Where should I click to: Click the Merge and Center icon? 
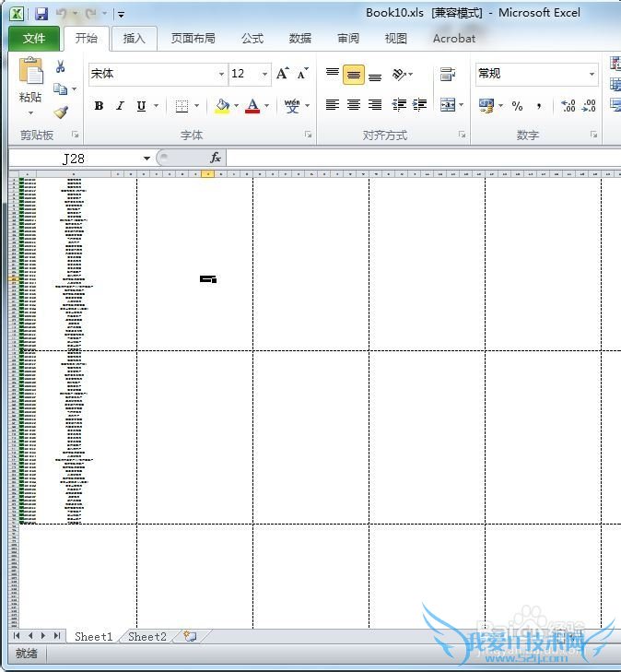tap(448, 104)
